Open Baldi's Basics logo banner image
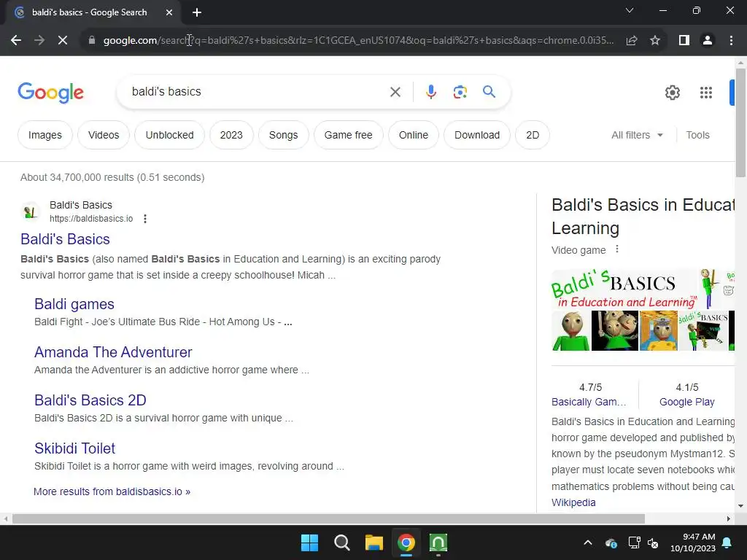747x560 pixels. point(624,289)
